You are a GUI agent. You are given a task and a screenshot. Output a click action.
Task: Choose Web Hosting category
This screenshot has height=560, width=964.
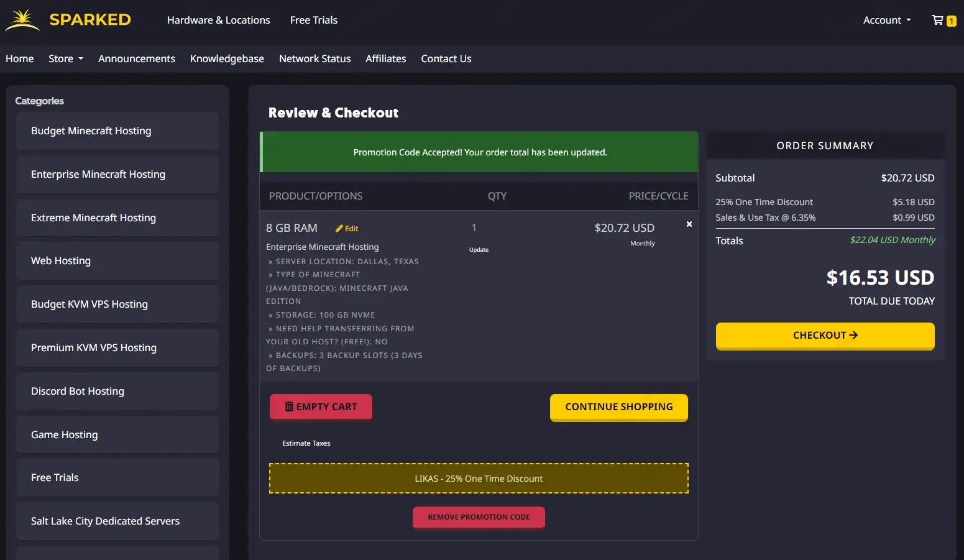point(117,260)
